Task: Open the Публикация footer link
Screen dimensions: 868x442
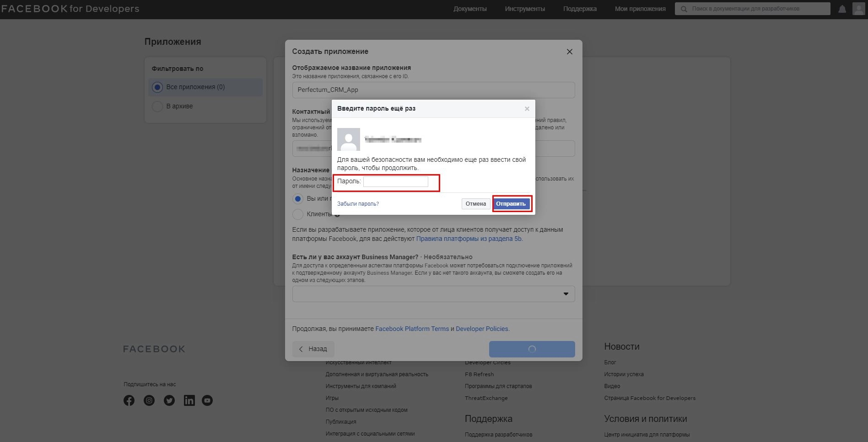Action: pyautogui.click(x=341, y=422)
